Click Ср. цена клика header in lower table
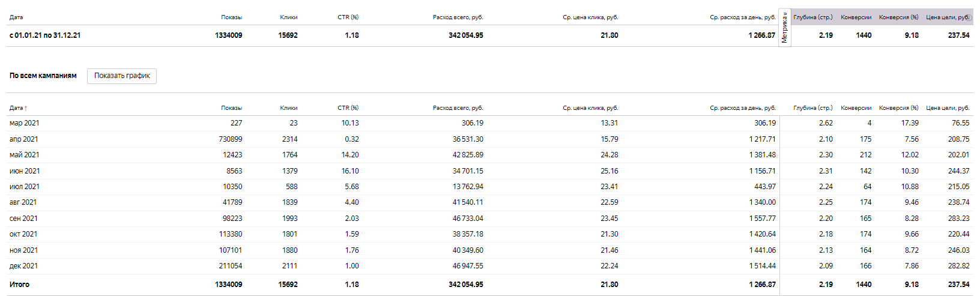The image size is (980, 296). click(590, 108)
